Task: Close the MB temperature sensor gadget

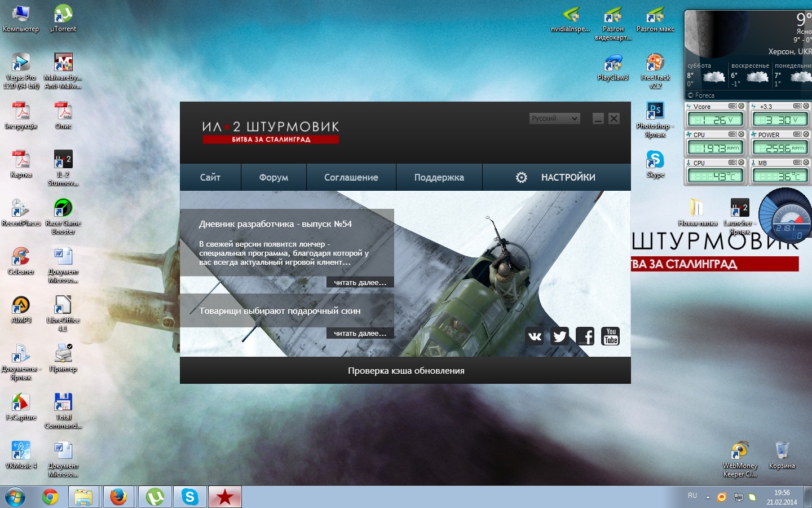Action: [806, 163]
